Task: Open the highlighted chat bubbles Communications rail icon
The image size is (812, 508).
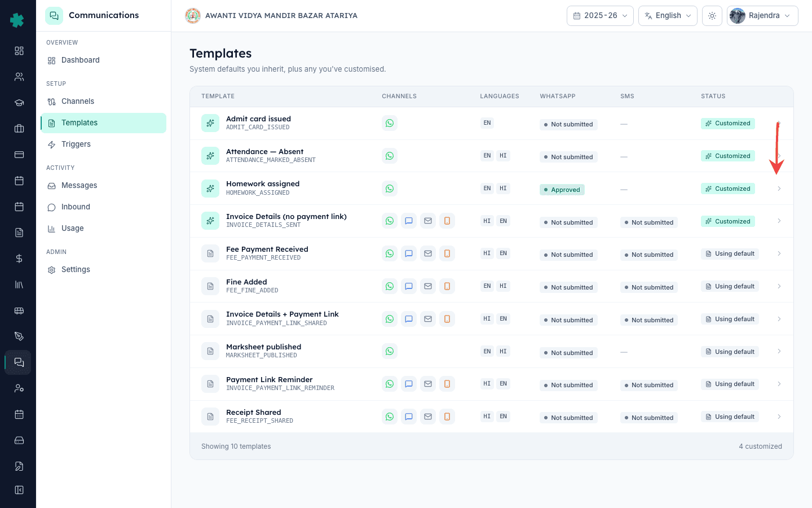Action: (19, 362)
